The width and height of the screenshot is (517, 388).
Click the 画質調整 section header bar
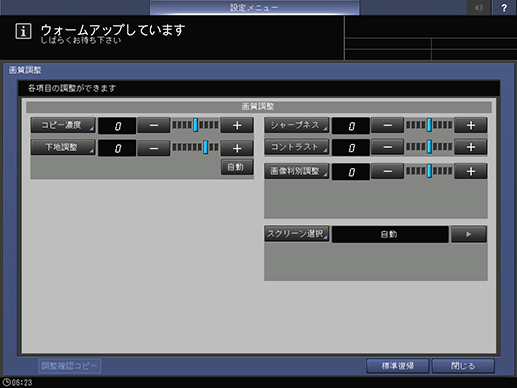click(259, 107)
